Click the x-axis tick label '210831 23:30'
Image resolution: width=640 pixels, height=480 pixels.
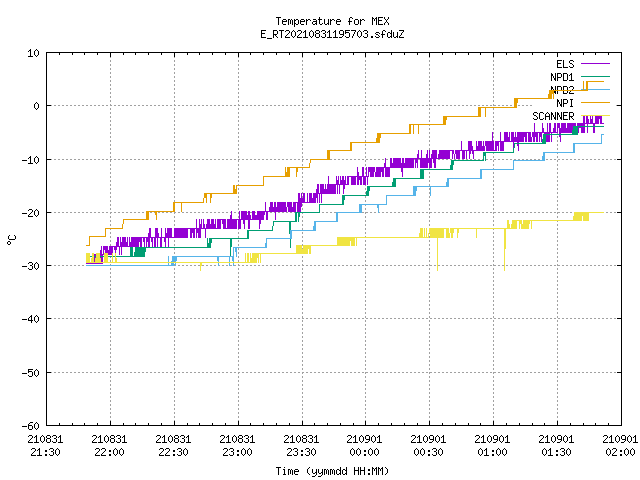point(301,446)
